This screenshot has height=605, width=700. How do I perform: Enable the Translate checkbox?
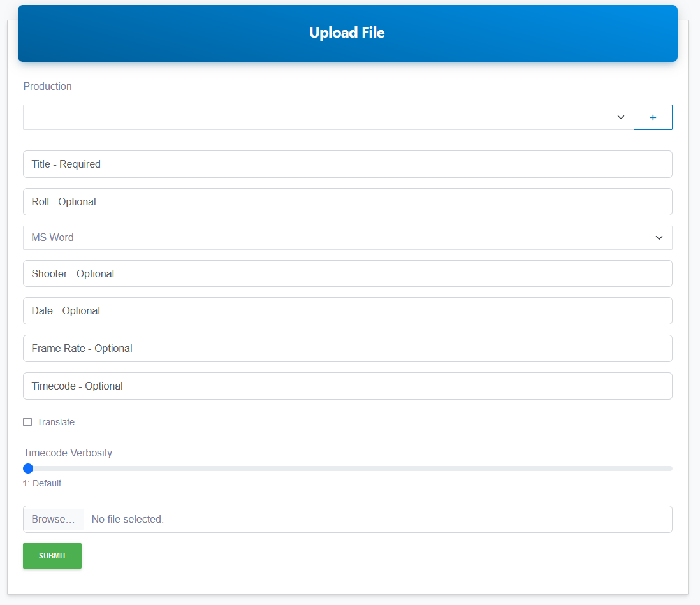click(x=27, y=421)
